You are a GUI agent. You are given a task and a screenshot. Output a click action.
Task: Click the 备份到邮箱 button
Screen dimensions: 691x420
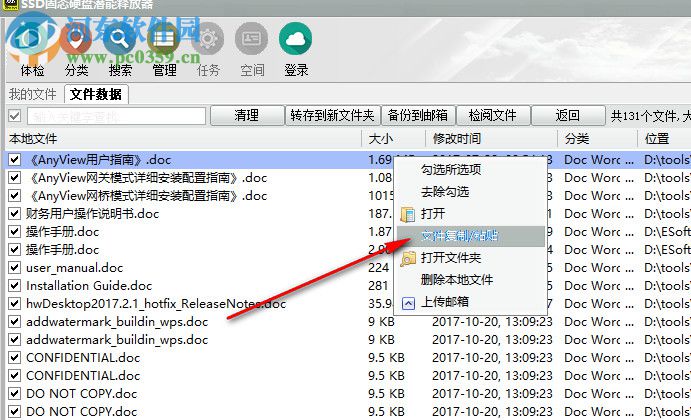[418, 115]
